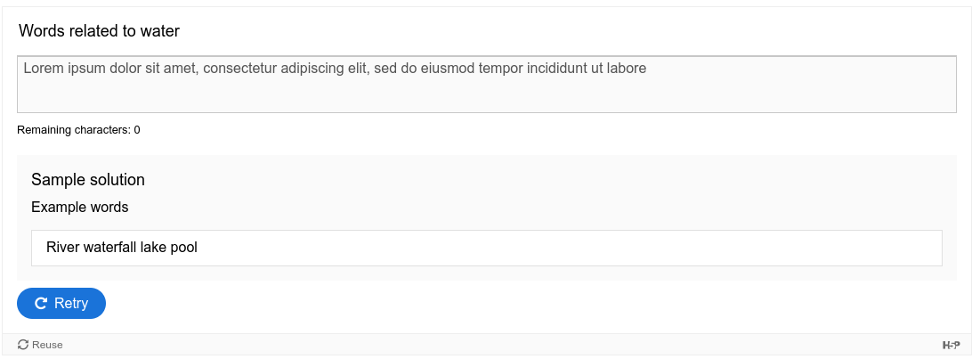Click the Retry button label
980x359 pixels.
click(x=71, y=304)
